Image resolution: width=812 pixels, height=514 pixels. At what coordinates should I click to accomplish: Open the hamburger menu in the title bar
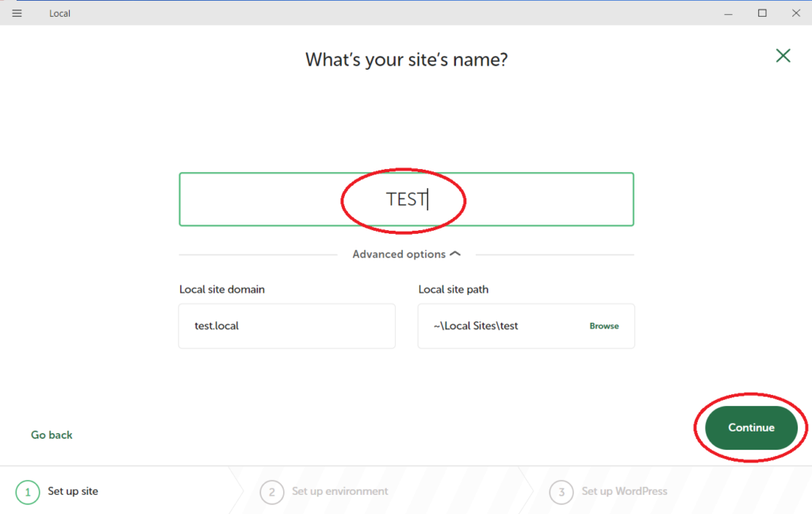coord(17,13)
